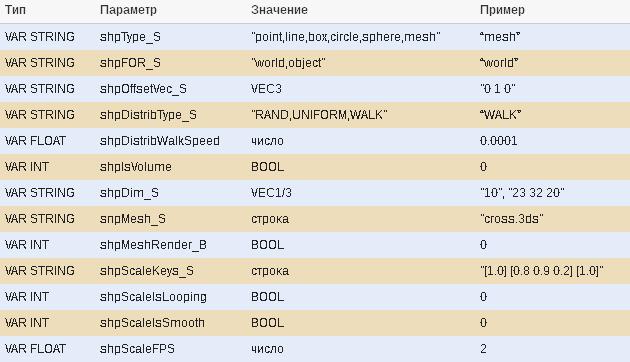Select the shpScaleIsSmooth parameter cell

[152, 323]
